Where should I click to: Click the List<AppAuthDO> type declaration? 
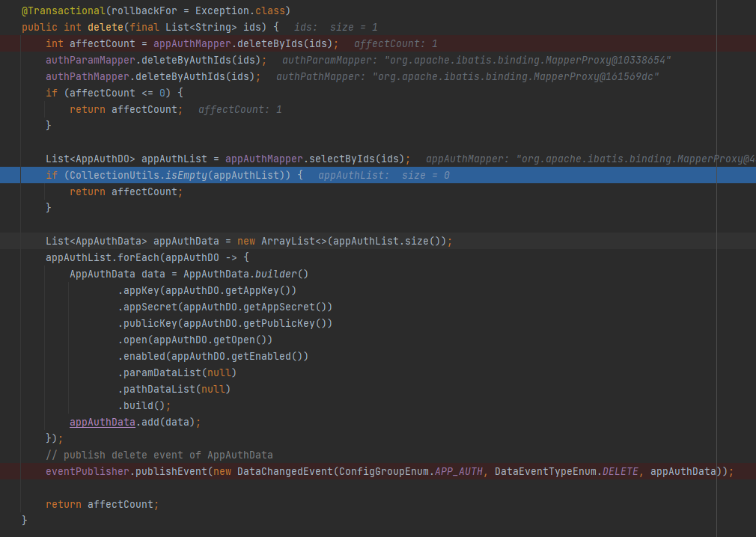[91, 159]
